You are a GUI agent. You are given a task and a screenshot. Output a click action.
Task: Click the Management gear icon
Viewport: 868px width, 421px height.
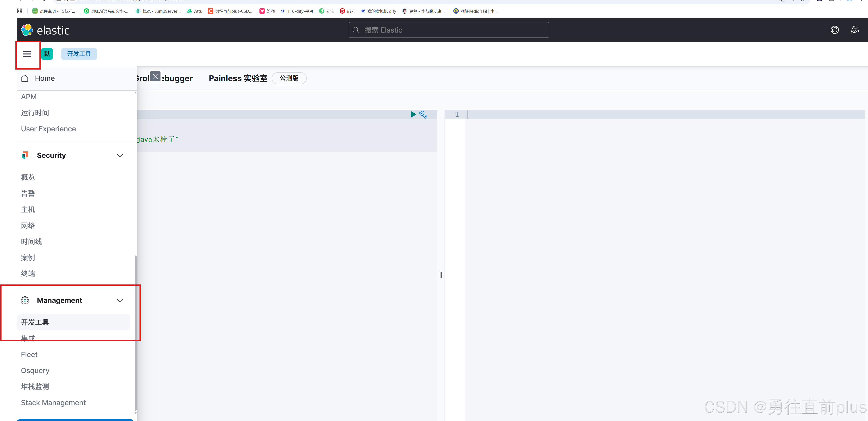(25, 300)
